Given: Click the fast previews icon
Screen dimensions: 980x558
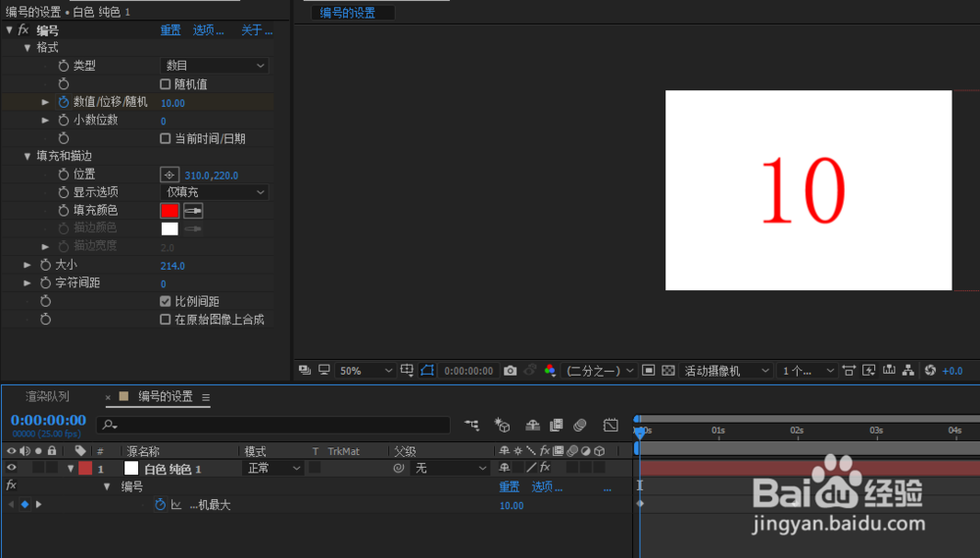Looking at the screenshot, I should (868, 371).
